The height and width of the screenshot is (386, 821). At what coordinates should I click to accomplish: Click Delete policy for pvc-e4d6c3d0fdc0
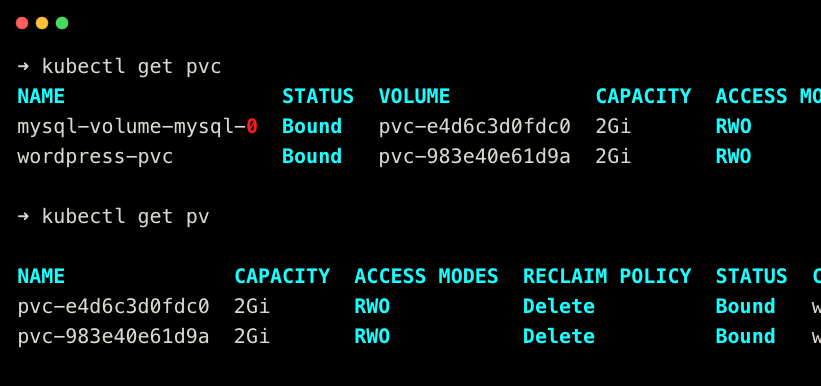point(559,306)
